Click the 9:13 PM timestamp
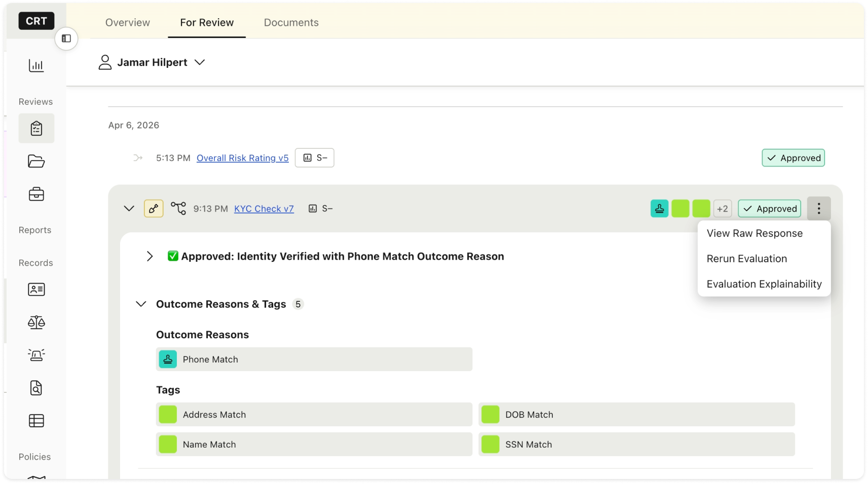 coord(211,209)
